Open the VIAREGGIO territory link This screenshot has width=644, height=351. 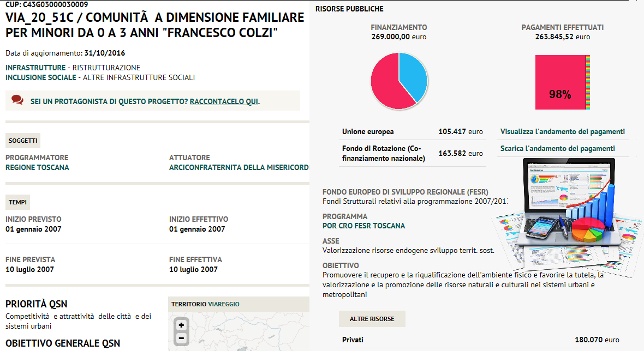click(223, 304)
